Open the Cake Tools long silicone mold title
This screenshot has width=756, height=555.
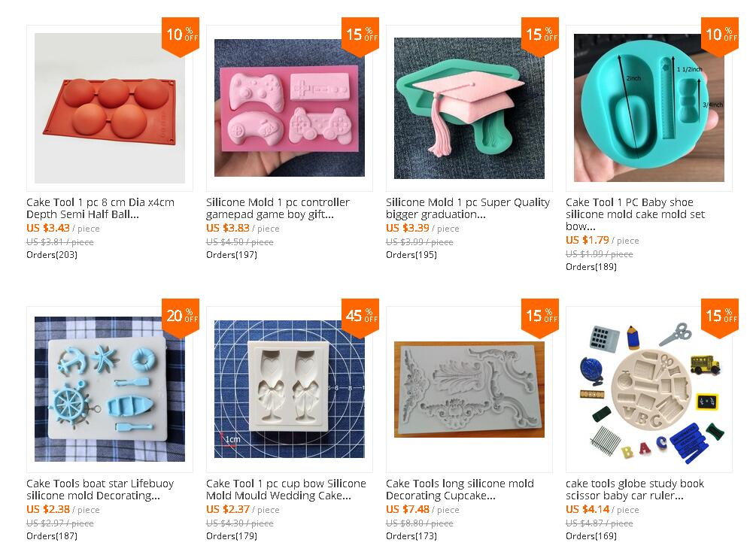tap(460, 490)
